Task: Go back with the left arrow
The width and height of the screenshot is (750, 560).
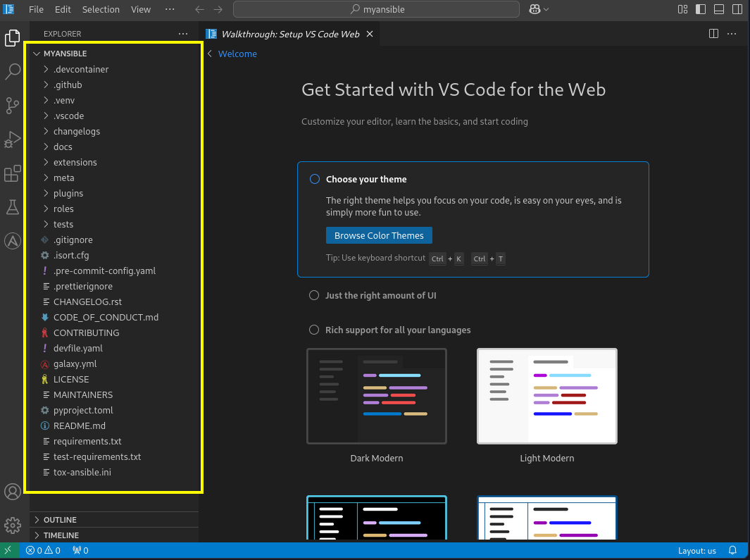Action: tap(199, 9)
